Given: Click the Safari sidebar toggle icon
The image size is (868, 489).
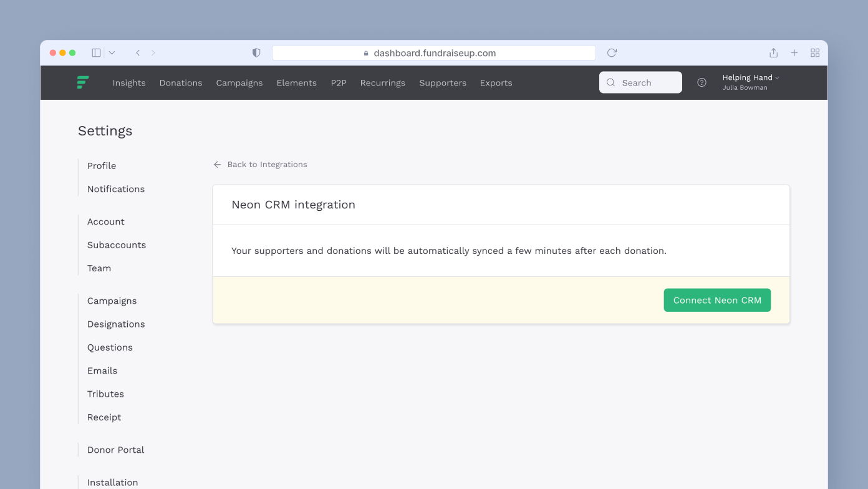Looking at the screenshot, I should [x=96, y=53].
